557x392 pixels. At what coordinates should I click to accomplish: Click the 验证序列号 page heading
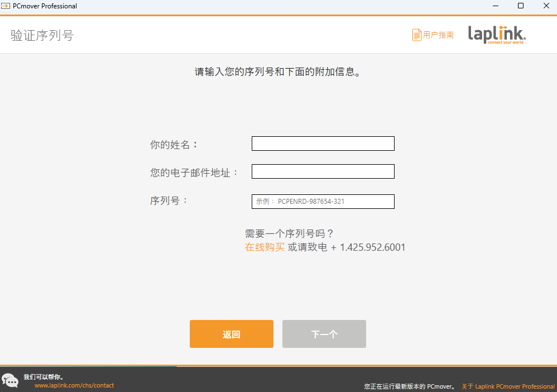point(42,35)
